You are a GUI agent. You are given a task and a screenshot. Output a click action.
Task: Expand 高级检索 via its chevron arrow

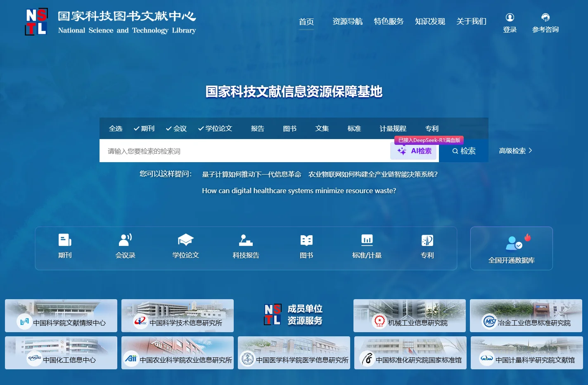(x=530, y=151)
